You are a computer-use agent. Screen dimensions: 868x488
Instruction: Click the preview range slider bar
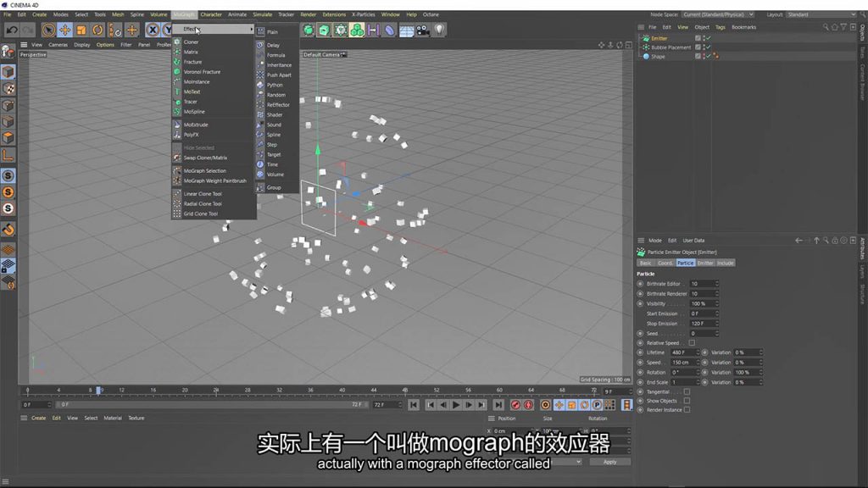click(x=210, y=405)
